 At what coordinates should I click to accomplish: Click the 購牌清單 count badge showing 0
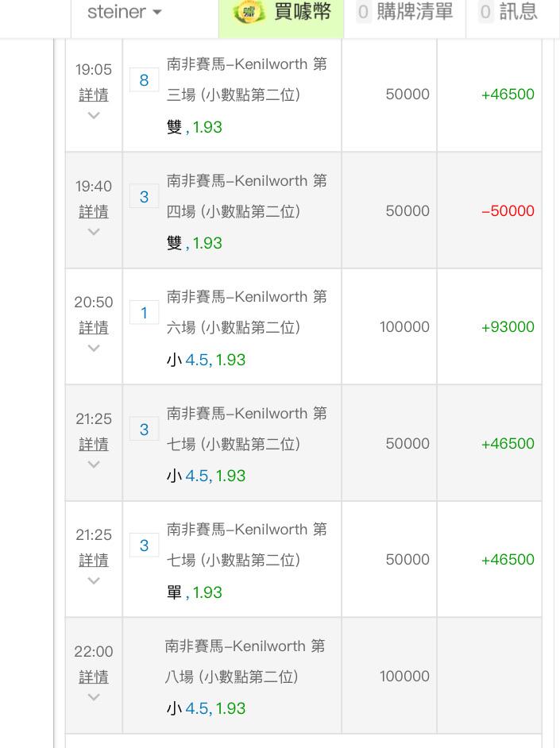click(364, 12)
